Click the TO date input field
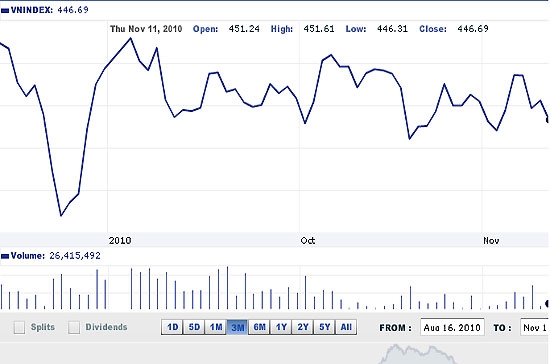This screenshot has width=550, height=364. tap(535, 328)
